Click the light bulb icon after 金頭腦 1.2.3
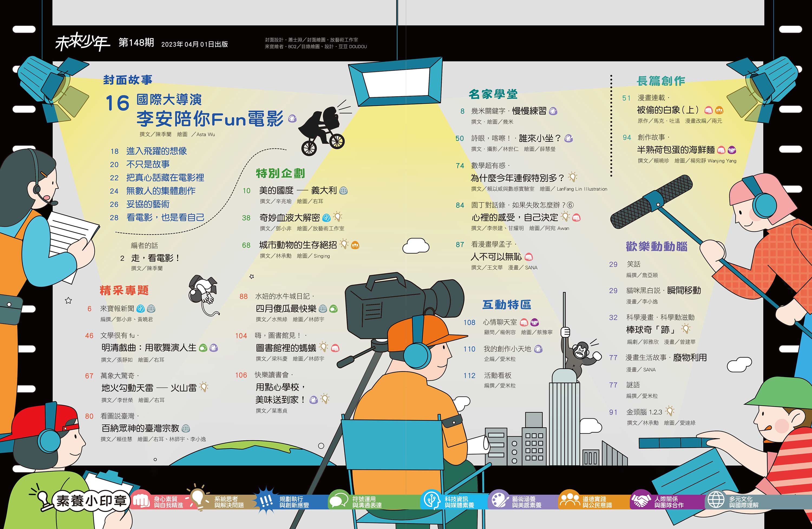This screenshot has width=812, height=529. point(670,411)
